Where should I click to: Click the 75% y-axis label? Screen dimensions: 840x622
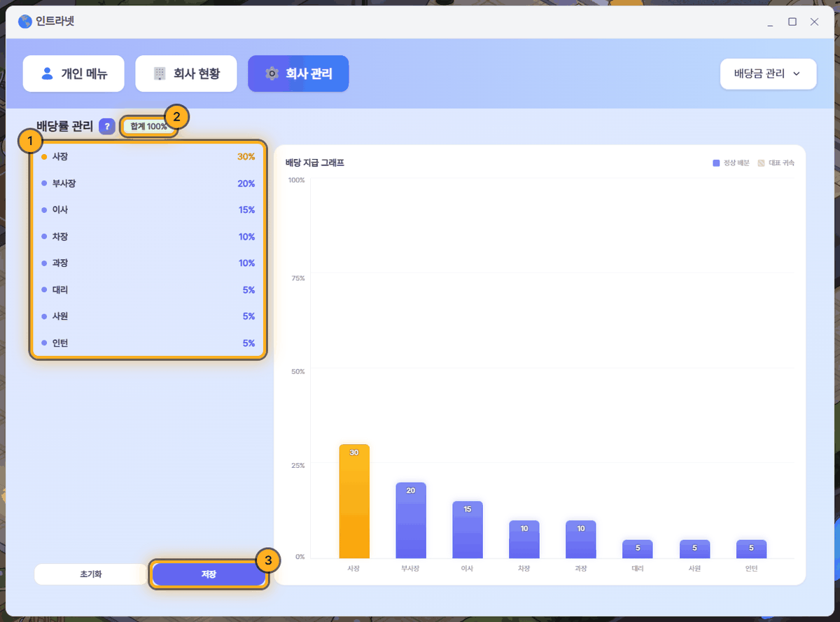[x=297, y=278]
